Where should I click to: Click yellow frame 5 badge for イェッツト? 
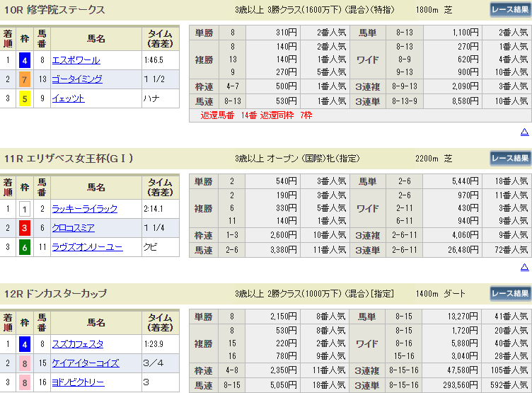(x=25, y=99)
